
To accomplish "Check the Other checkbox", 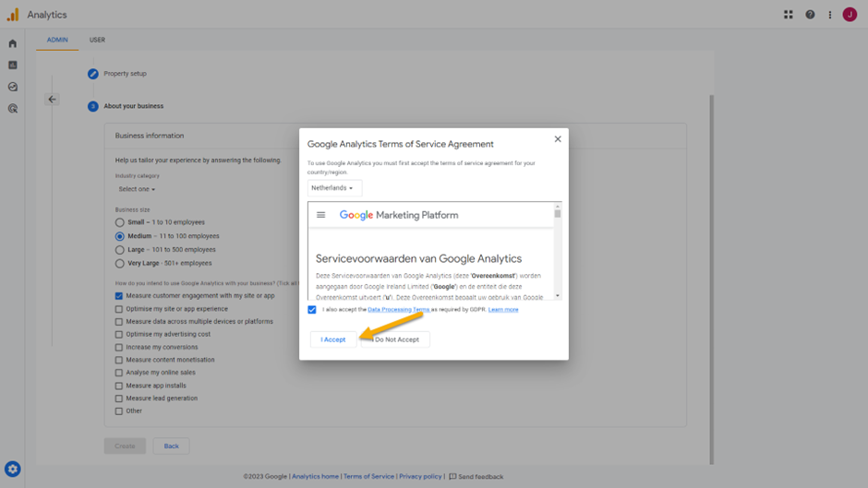I will pos(118,411).
